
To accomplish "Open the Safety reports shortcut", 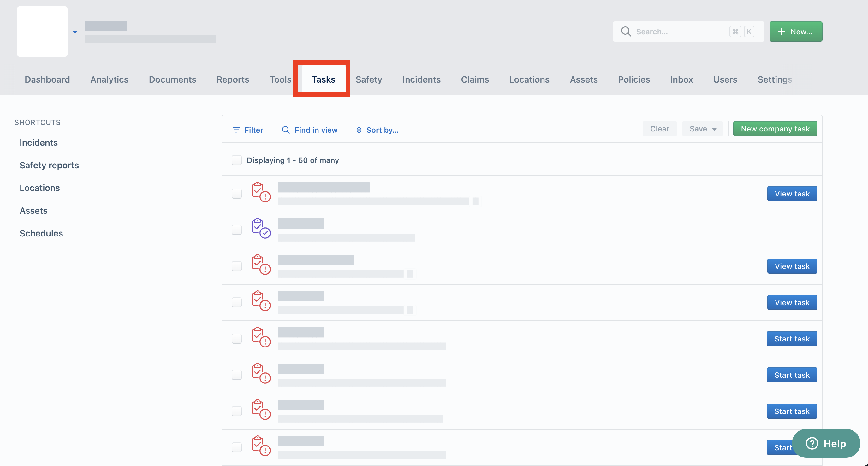I will click(x=49, y=165).
